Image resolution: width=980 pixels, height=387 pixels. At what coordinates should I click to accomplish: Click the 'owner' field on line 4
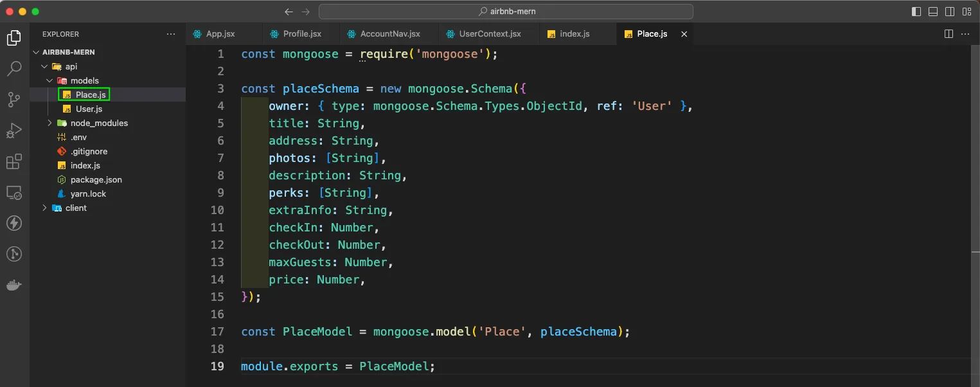pyautogui.click(x=286, y=106)
